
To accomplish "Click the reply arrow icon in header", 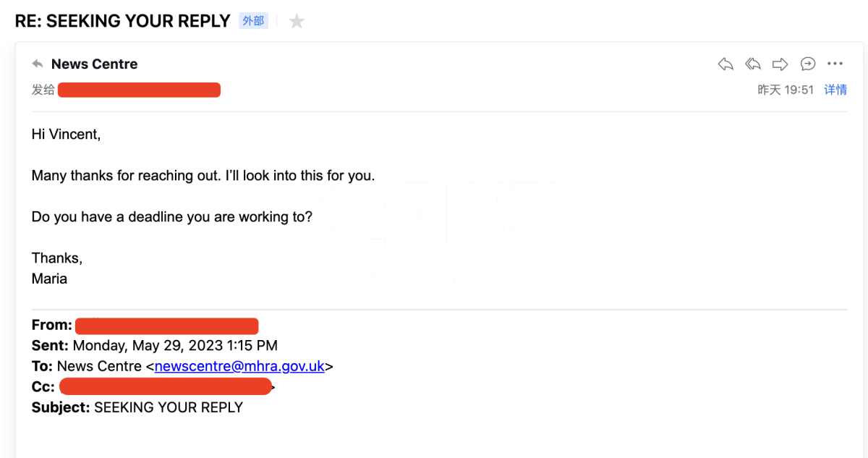I will (x=726, y=64).
